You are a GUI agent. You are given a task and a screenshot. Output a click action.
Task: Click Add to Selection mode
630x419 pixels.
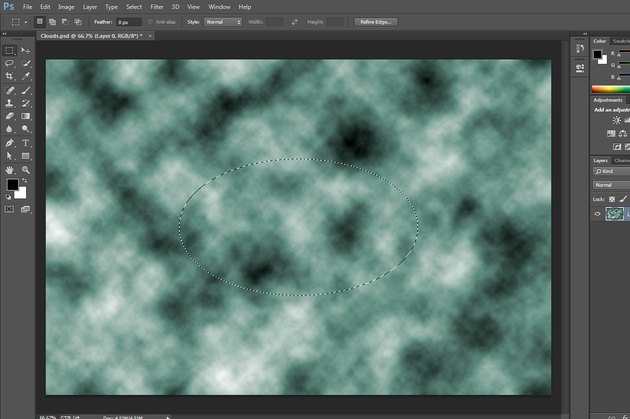tap(52, 22)
